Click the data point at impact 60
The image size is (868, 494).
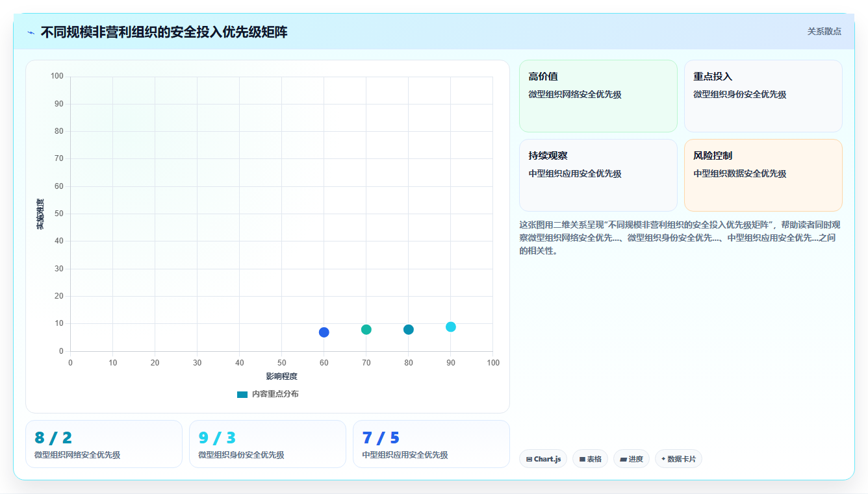tap(324, 332)
